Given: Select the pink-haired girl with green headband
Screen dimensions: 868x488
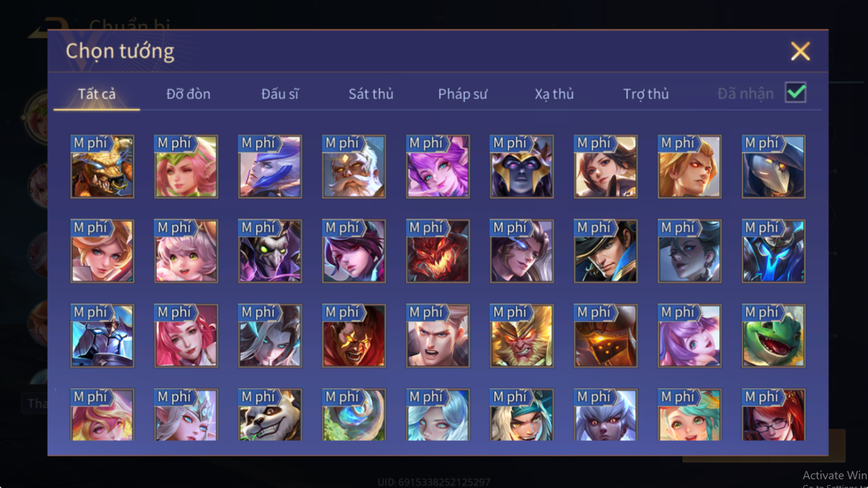Looking at the screenshot, I should pyautogui.click(x=186, y=167).
